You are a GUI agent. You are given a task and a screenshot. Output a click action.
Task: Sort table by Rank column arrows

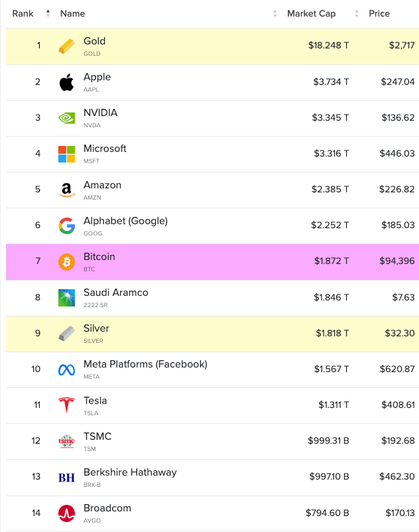click(48, 13)
